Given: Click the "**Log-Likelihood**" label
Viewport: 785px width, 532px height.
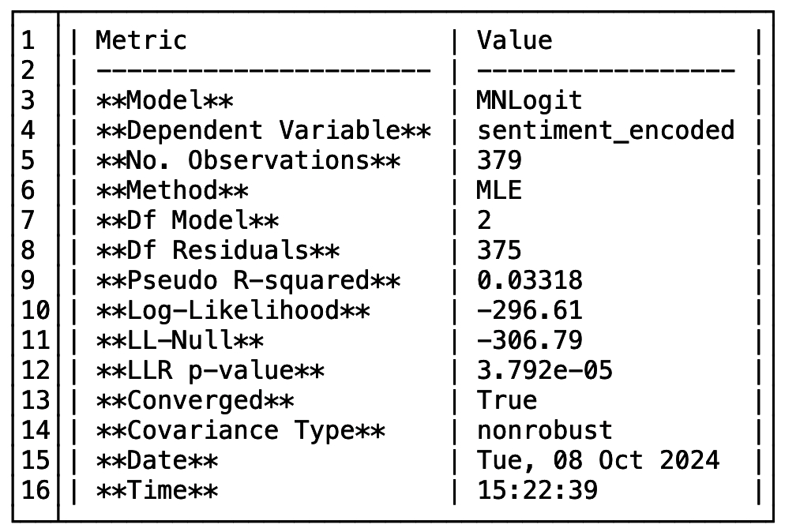Looking at the screenshot, I should (x=232, y=310).
